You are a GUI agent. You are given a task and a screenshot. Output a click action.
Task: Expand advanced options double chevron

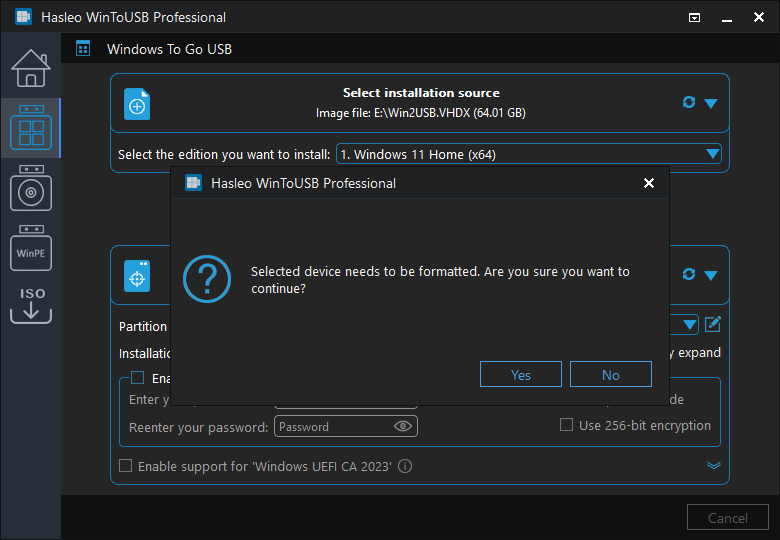[713, 465]
